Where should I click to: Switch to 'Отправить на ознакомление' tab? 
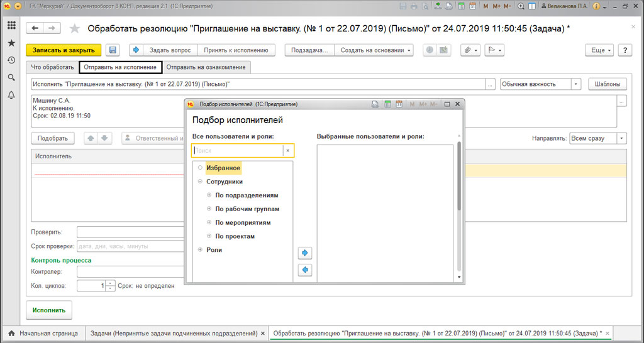[x=207, y=67]
